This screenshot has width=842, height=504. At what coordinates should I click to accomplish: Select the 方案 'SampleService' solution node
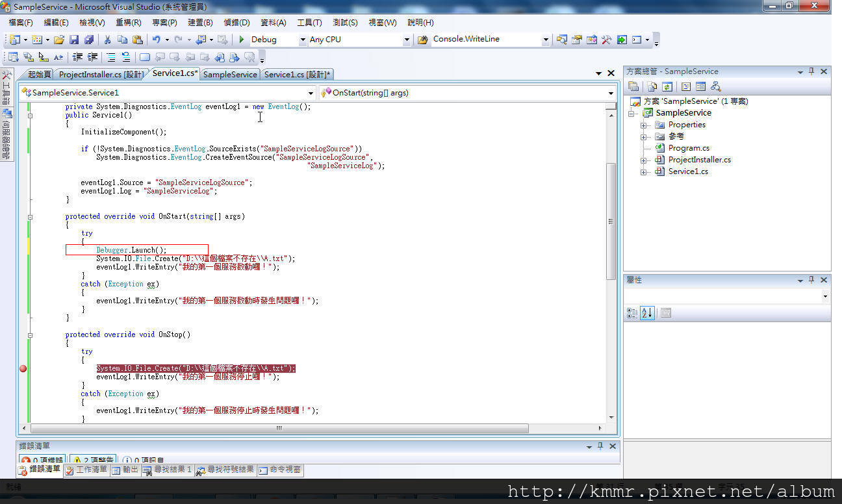pyautogui.click(x=695, y=101)
